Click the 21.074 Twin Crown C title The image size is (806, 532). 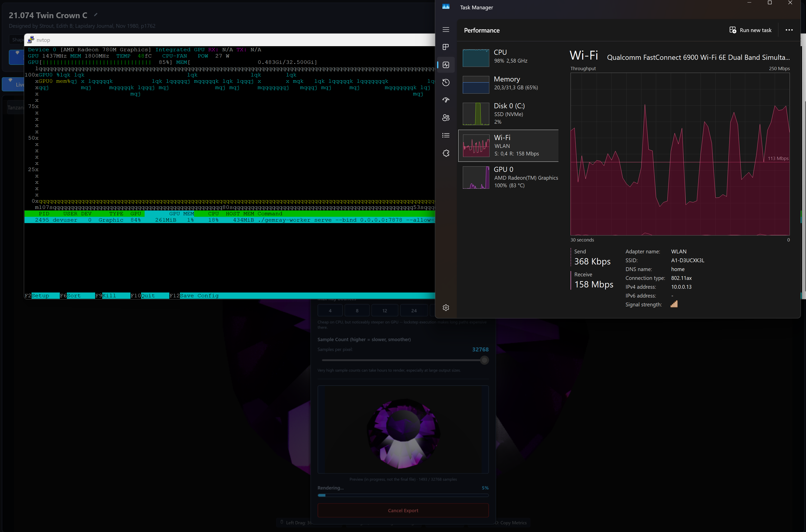coord(48,15)
